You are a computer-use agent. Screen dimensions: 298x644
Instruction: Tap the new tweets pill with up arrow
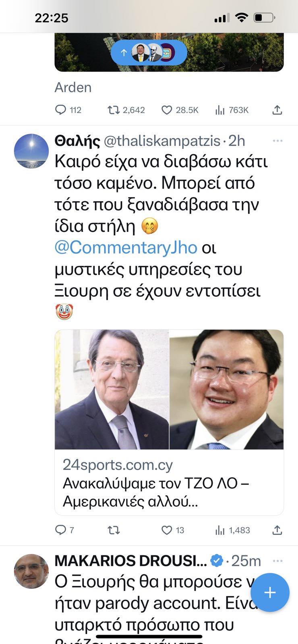(149, 53)
